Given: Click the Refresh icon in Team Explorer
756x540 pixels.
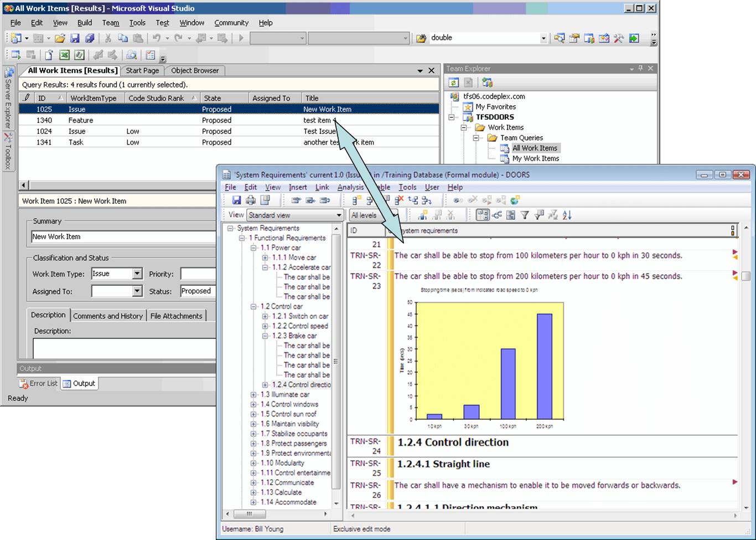Looking at the screenshot, I should point(454,83).
